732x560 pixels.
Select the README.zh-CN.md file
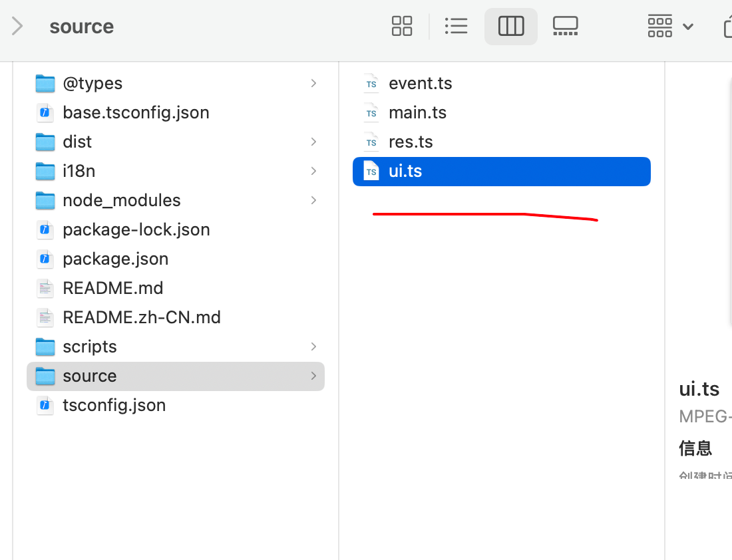coord(141,317)
